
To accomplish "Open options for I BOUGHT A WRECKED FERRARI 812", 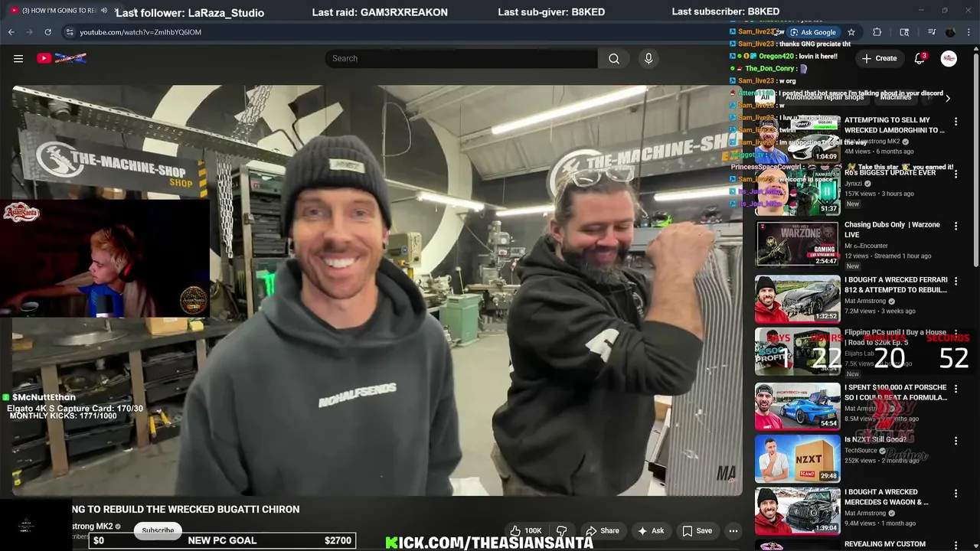I will click(955, 282).
